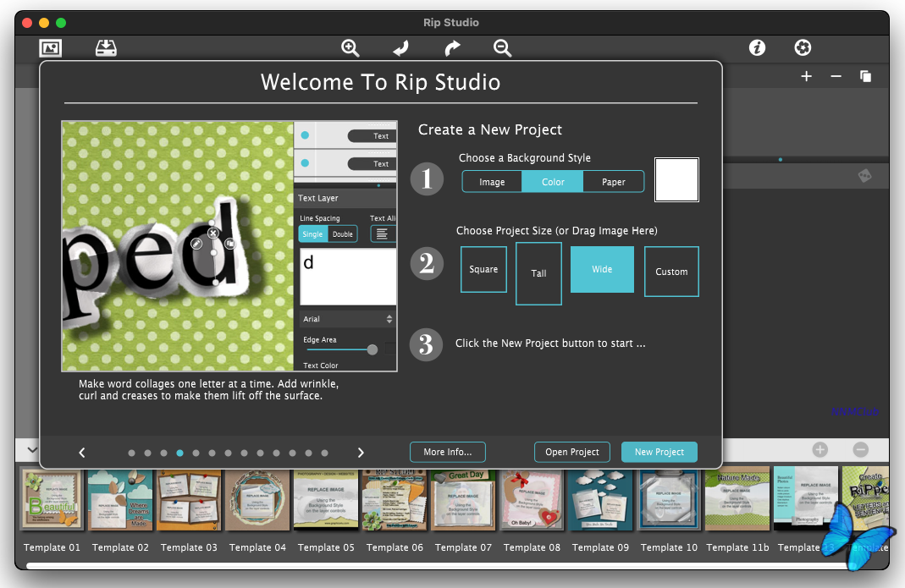Open the info icon in the toolbar
Image resolution: width=905 pixels, height=588 pixels.
(x=757, y=47)
